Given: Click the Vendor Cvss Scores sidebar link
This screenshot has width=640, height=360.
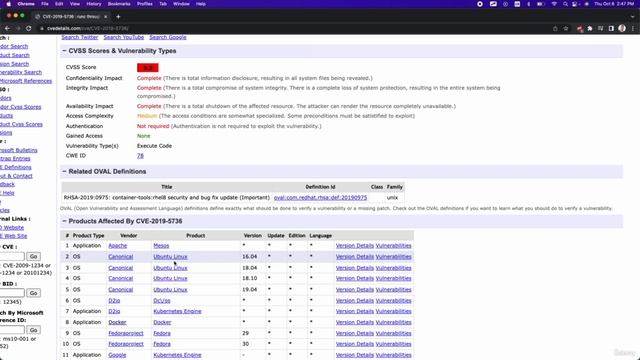Looking at the screenshot, I should (20, 107).
